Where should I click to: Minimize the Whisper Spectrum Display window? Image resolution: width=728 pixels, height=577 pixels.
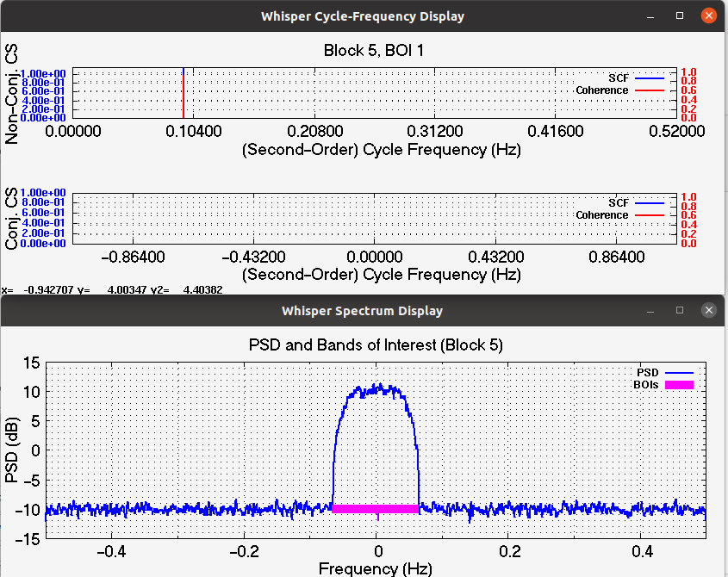point(652,310)
